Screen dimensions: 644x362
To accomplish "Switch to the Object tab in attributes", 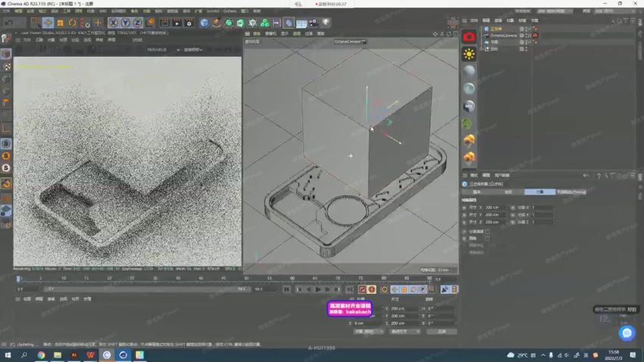I will pyautogui.click(x=539, y=192).
